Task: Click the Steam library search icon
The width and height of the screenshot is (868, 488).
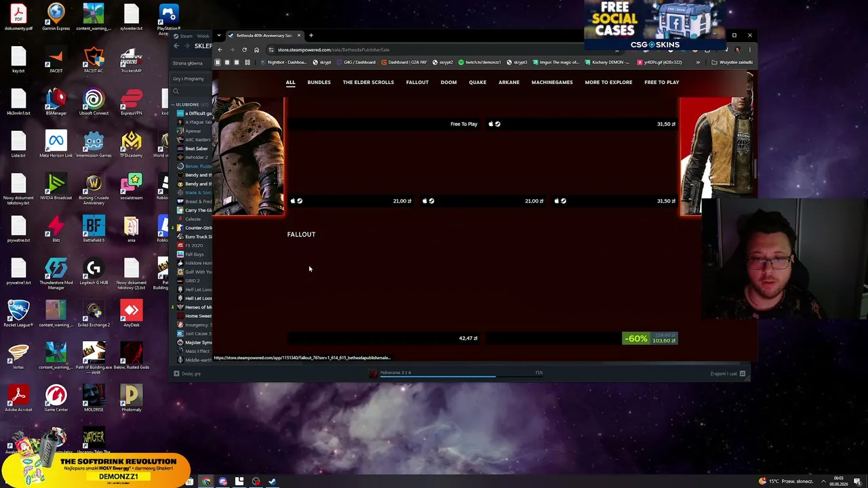Action: click(x=176, y=91)
